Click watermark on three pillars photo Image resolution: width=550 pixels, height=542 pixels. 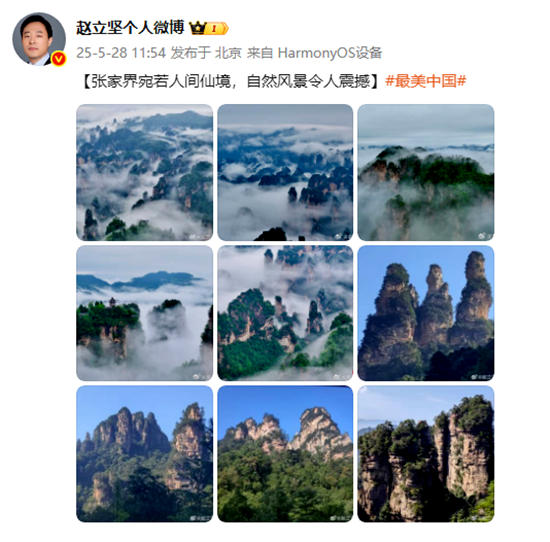point(482,377)
